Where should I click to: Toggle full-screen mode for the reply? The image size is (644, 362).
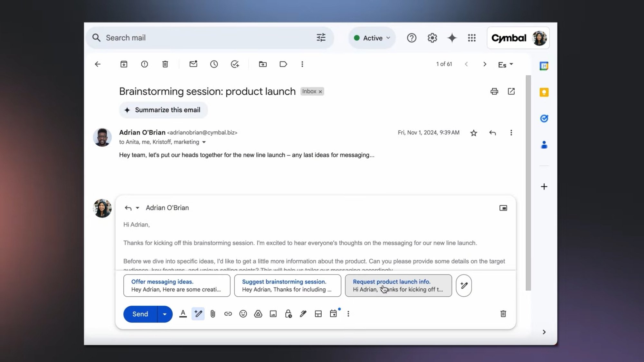tap(503, 208)
